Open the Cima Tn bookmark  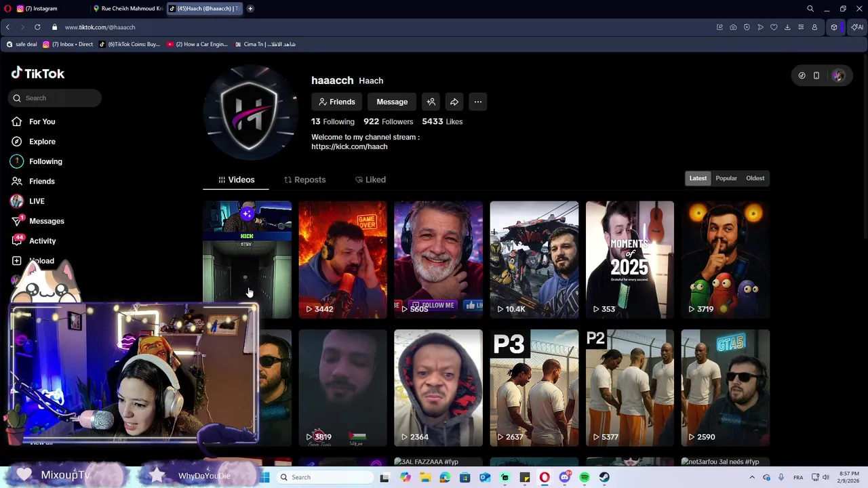pos(265,44)
